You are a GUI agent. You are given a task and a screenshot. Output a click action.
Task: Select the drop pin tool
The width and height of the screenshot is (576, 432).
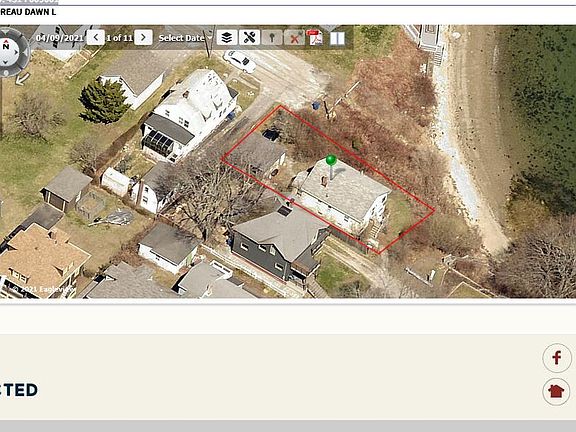point(272,37)
